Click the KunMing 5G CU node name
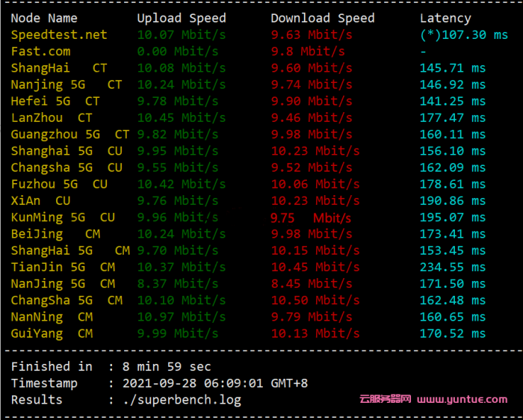Image resolution: width=523 pixels, height=420 pixels. [63, 217]
